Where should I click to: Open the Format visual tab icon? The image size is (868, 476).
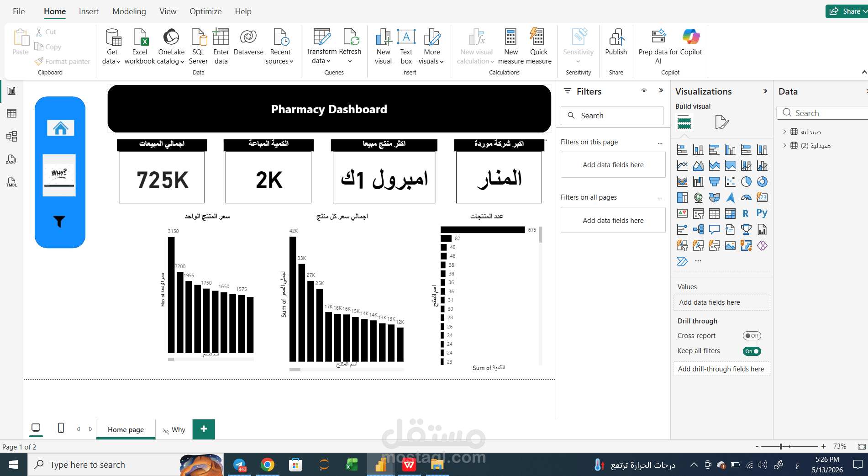tap(721, 122)
